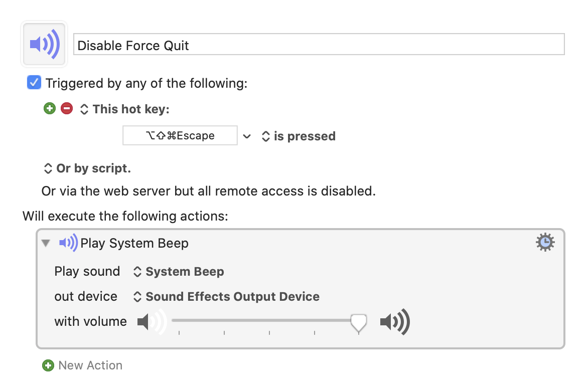This screenshot has height=392, width=586.
Task: Click the New Action button
Action: point(90,365)
